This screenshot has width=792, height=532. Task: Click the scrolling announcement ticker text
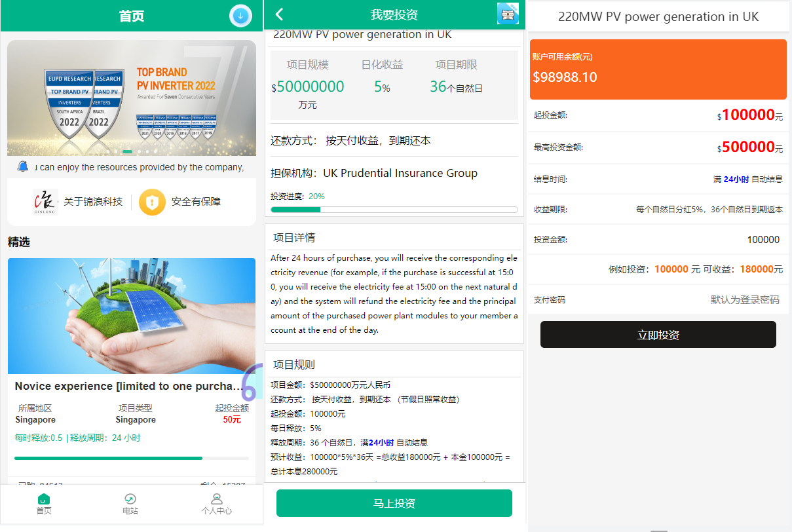pos(138,167)
